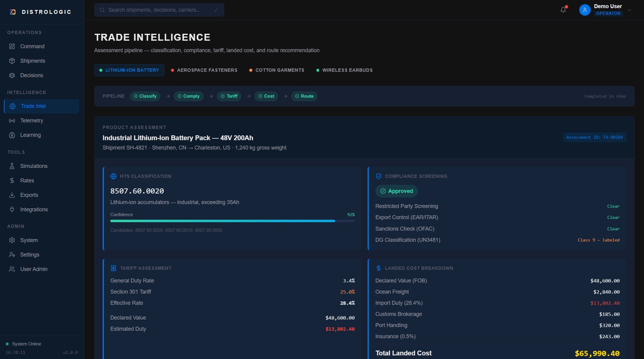Open notifications bell
This screenshot has width=644, height=359.
click(x=563, y=10)
